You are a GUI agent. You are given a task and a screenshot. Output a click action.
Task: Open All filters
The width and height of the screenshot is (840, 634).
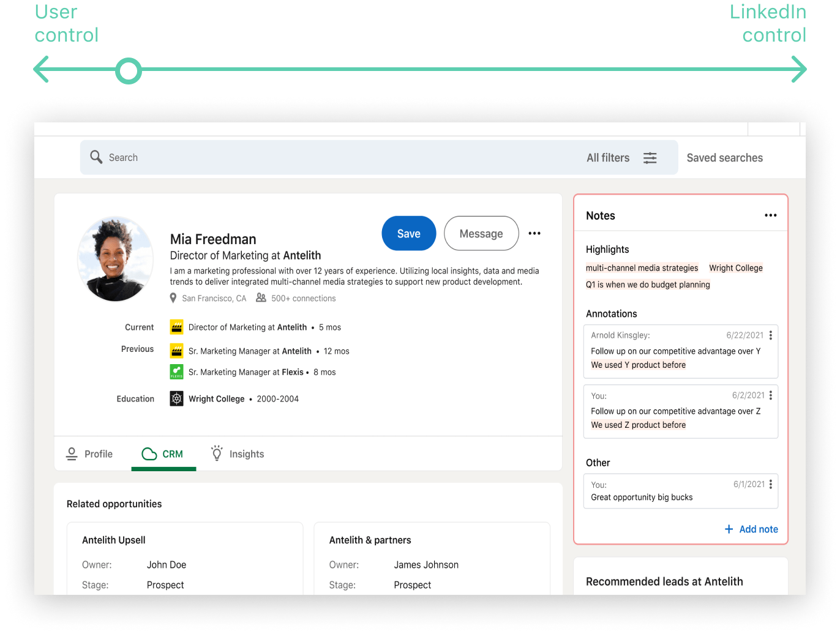tap(608, 158)
